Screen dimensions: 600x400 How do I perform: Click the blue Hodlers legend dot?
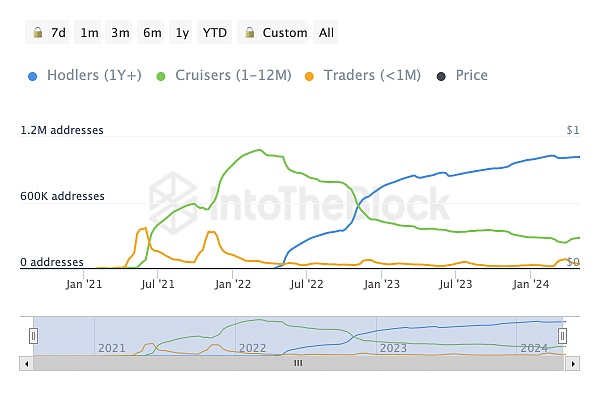(x=33, y=75)
